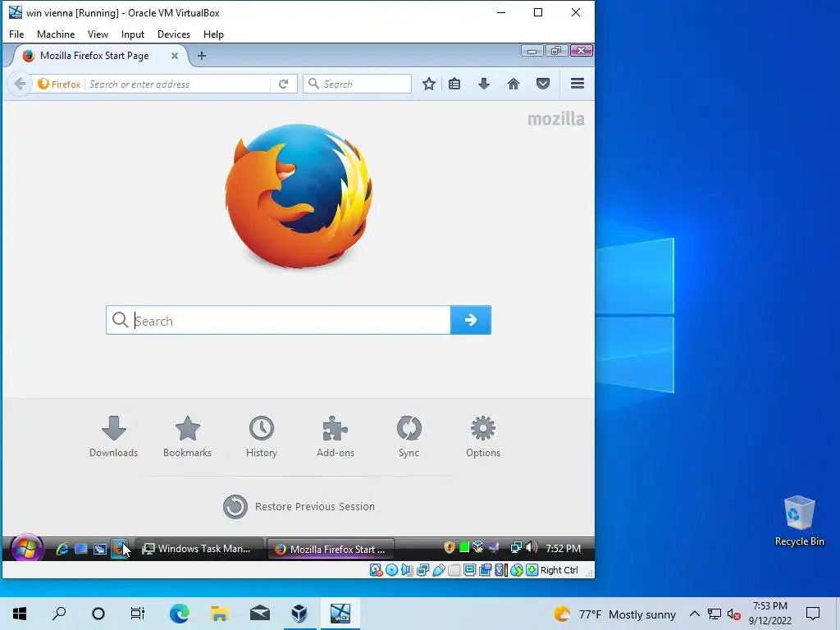
Task: Click the green square tray icon in guest
Action: click(x=464, y=547)
